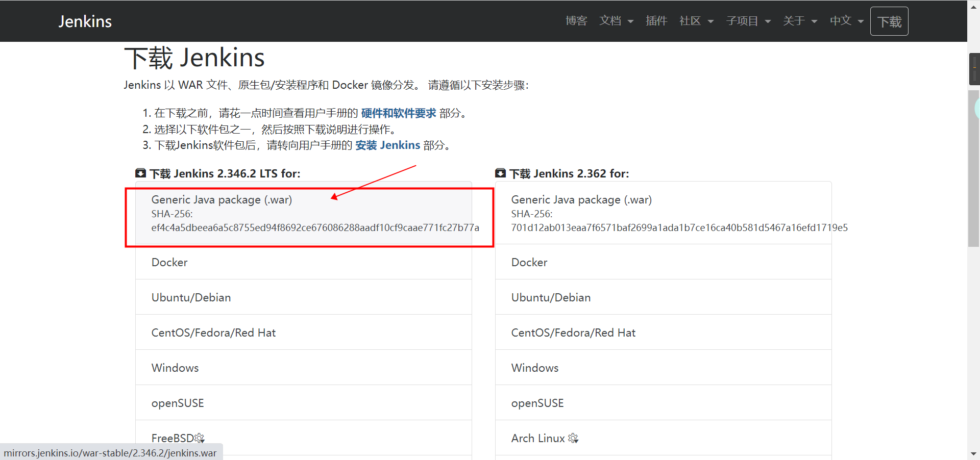Click gear icon next to Arch Linux

tap(573, 438)
